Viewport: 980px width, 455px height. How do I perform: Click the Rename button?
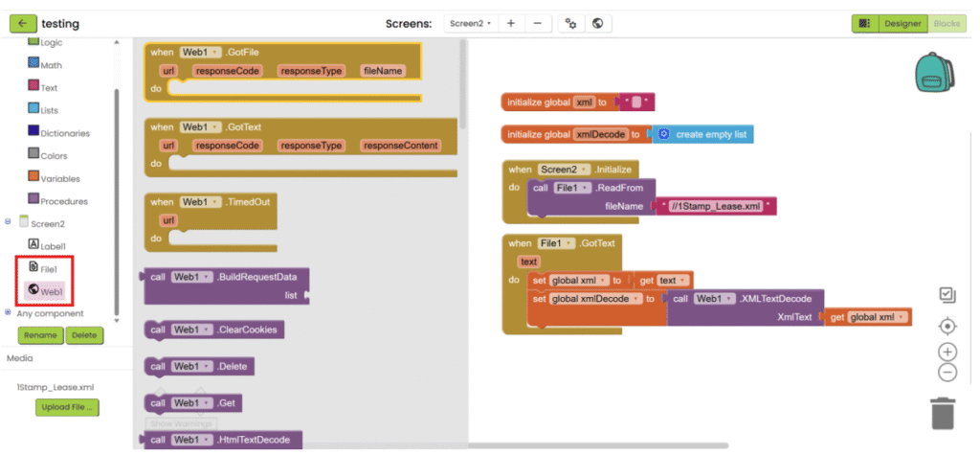pyautogui.click(x=41, y=335)
